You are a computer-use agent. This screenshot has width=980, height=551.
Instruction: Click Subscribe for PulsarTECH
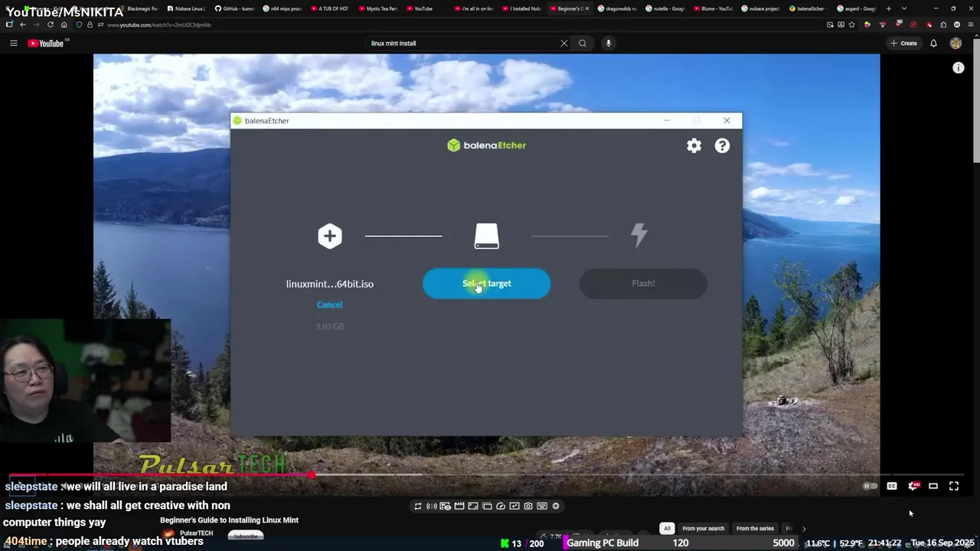pyautogui.click(x=246, y=536)
